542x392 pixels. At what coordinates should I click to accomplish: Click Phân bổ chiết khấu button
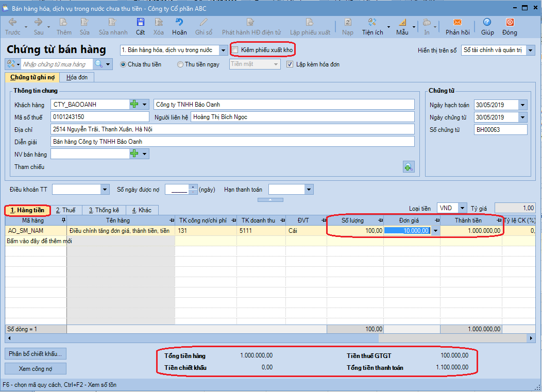(x=35, y=354)
